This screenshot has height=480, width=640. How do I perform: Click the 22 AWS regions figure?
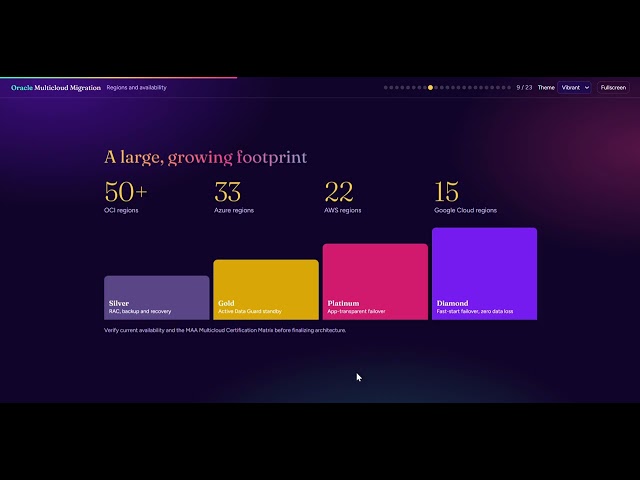342,197
